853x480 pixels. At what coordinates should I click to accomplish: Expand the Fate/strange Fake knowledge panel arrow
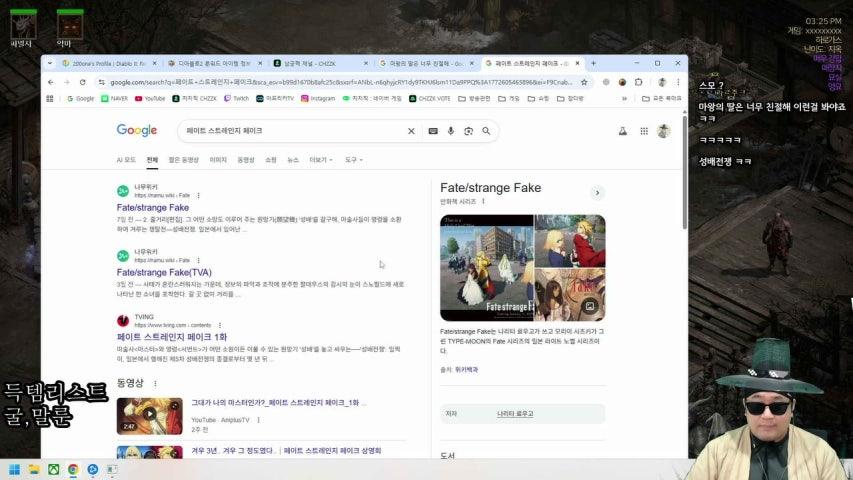[x=597, y=192]
